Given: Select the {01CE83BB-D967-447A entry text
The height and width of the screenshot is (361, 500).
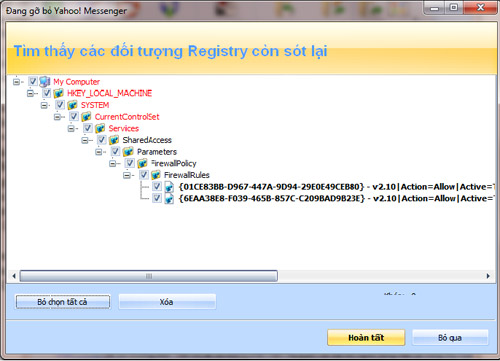Looking at the screenshot, I should (336, 187).
